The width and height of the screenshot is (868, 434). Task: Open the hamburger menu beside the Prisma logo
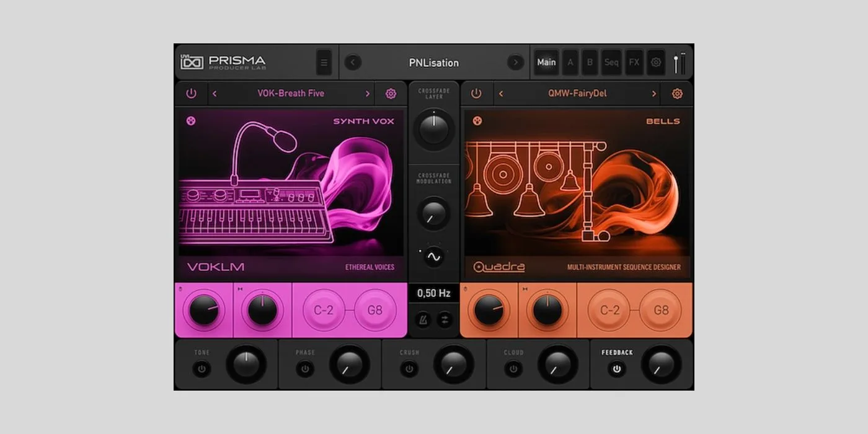click(324, 63)
